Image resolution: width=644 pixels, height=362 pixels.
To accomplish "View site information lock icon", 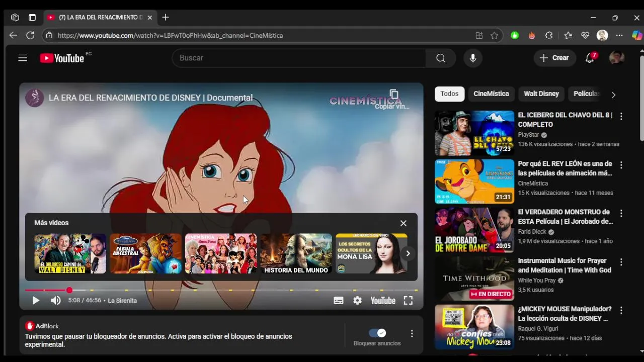I will pos(49,35).
